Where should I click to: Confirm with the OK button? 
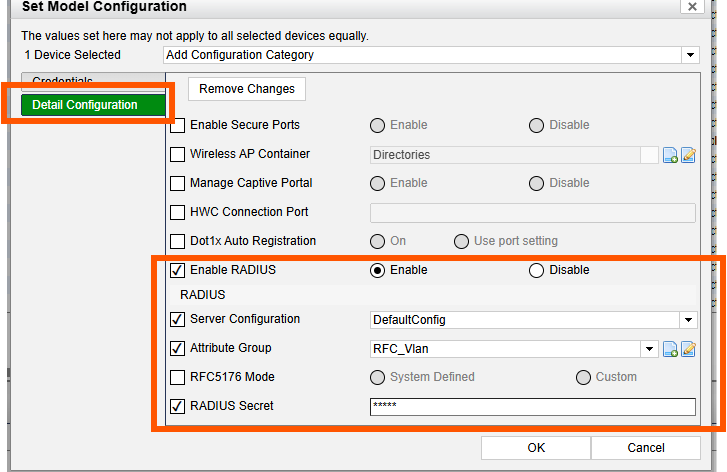(x=536, y=448)
